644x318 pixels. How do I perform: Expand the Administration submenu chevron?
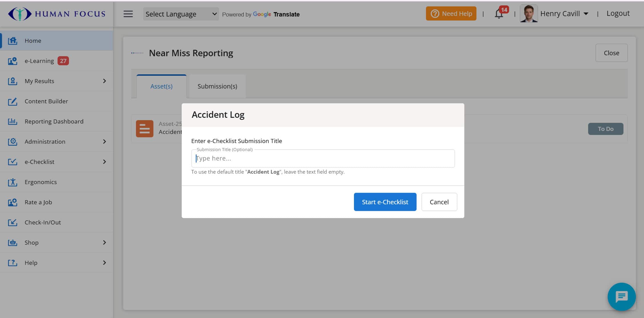point(104,142)
